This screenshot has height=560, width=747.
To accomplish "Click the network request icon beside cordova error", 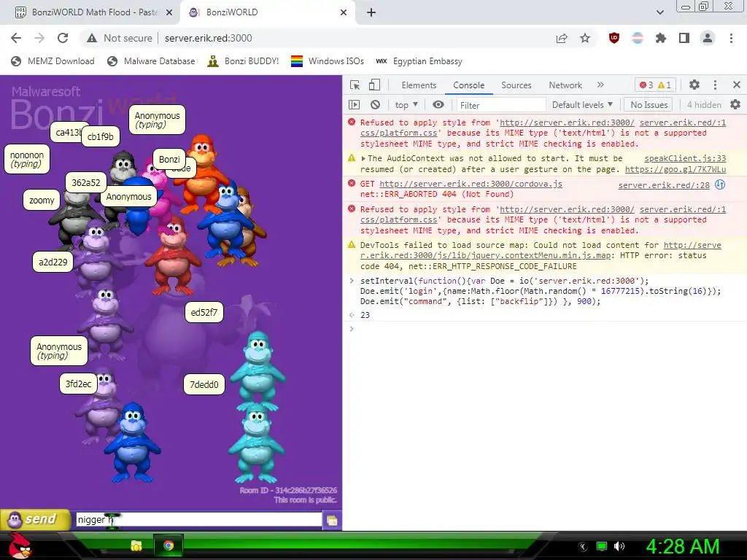I will [720, 184].
